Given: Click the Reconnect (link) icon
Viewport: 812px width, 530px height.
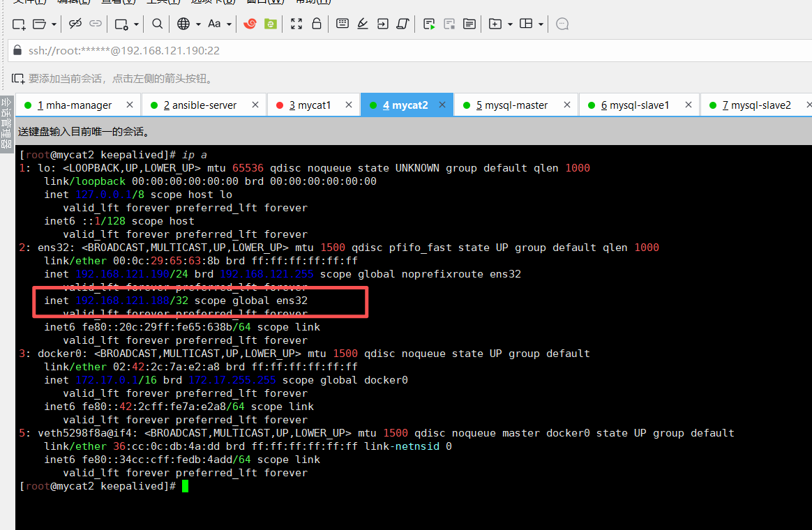Looking at the screenshot, I should tap(96, 24).
